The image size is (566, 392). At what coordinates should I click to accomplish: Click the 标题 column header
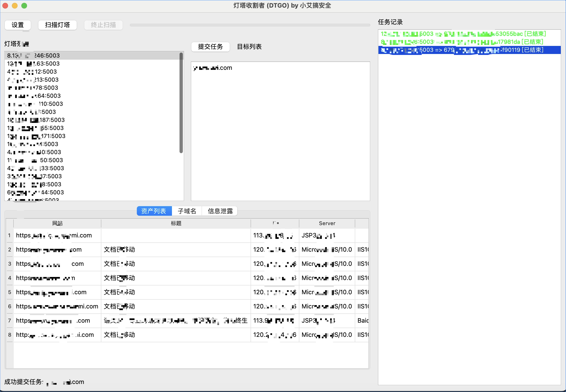pyautogui.click(x=176, y=223)
